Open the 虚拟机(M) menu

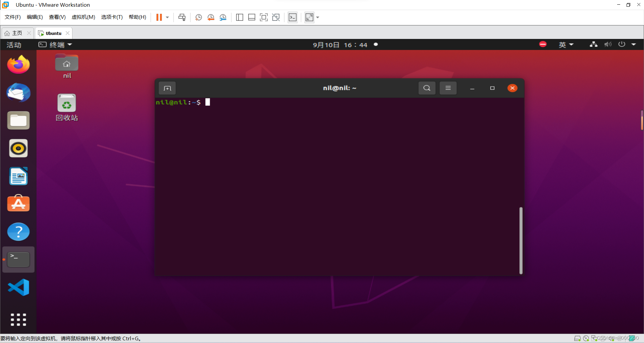[84, 17]
